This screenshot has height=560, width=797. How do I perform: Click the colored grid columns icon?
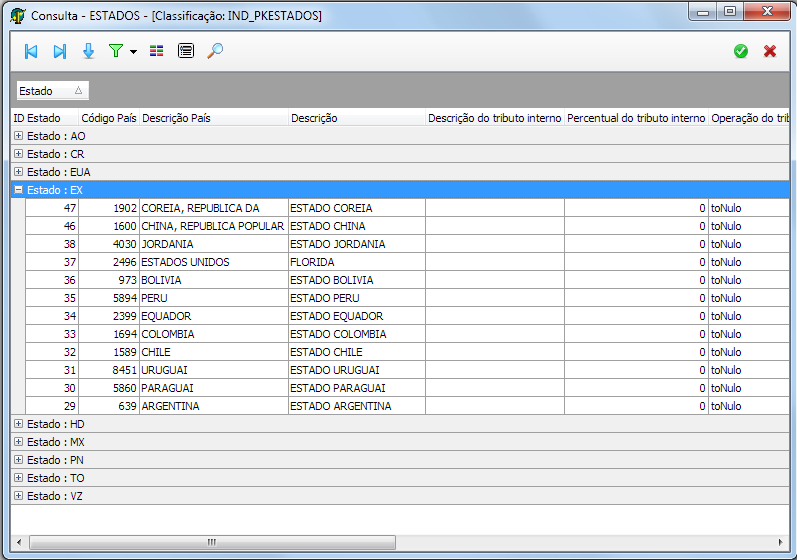157,51
